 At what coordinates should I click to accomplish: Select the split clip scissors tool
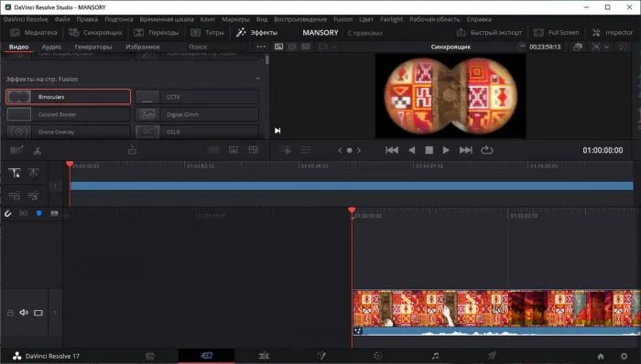click(x=38, y=151)
